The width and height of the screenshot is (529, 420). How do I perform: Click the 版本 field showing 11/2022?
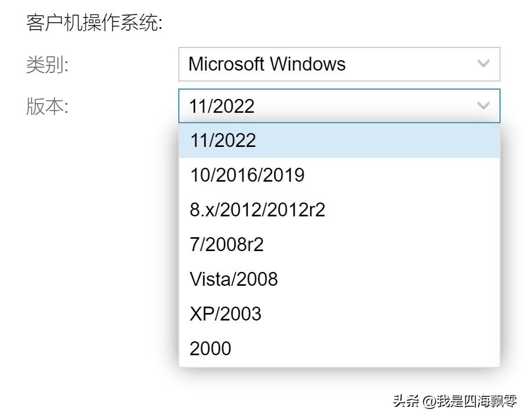324,106
